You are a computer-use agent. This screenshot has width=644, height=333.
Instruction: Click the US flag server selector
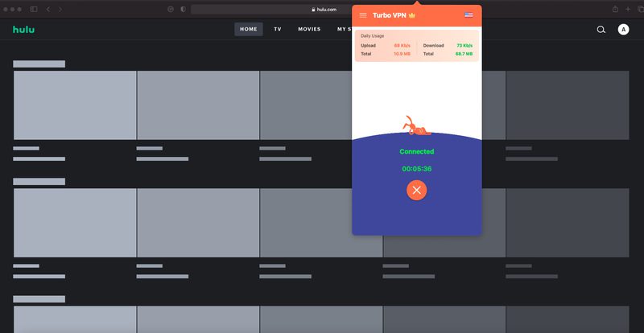point(469,15)
